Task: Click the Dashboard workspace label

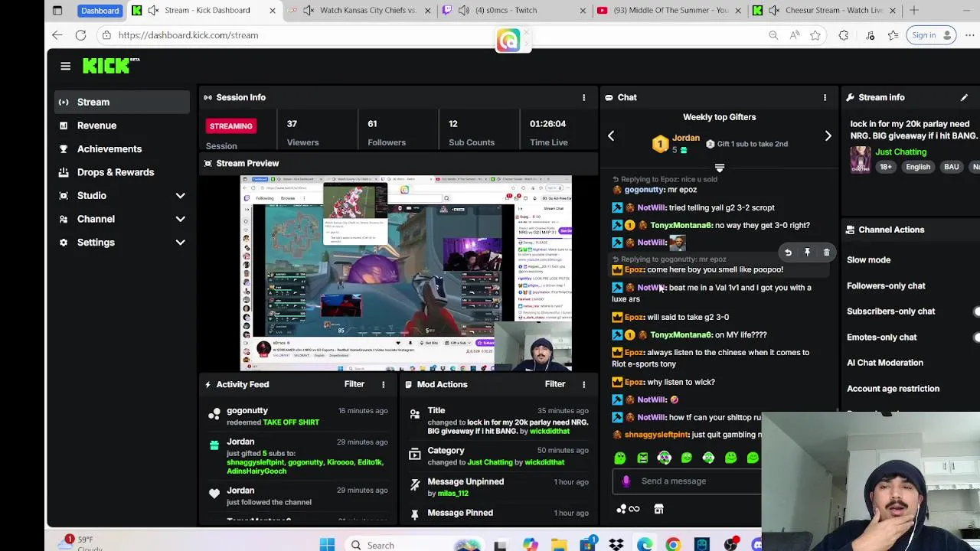Action: 100,11
